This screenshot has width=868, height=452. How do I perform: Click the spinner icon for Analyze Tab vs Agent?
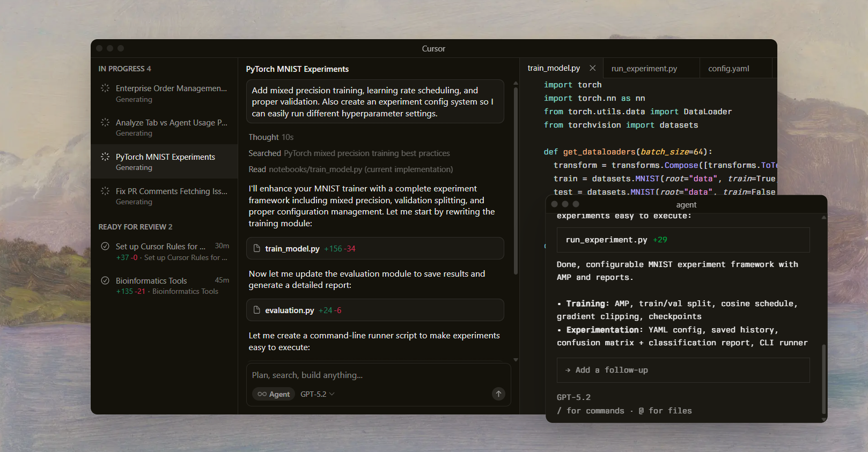coord(105,122)
